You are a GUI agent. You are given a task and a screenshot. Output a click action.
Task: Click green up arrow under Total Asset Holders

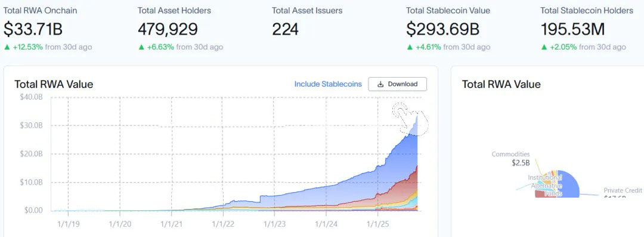tap(141, 47)
